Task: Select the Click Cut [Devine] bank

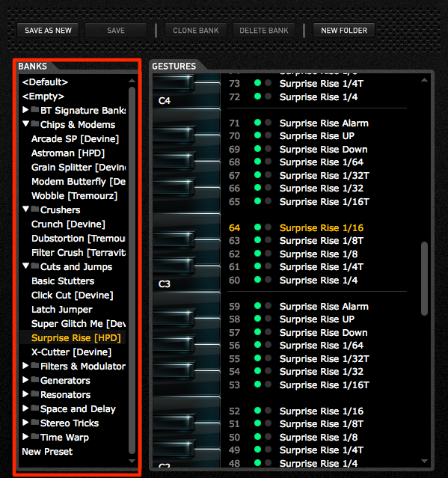Action: (x=73, y=295)
